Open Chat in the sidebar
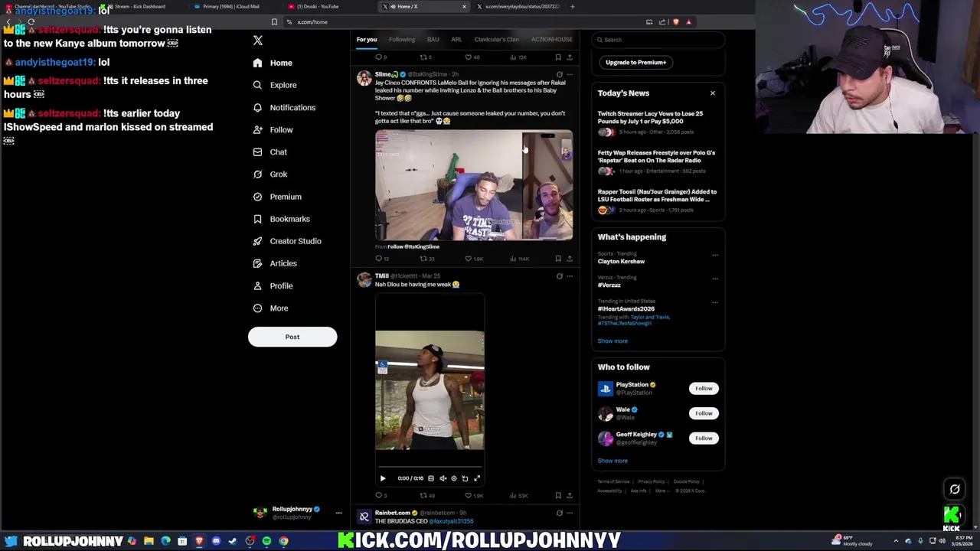The height and width of the screenshot is (551, 980). [269, 152]
